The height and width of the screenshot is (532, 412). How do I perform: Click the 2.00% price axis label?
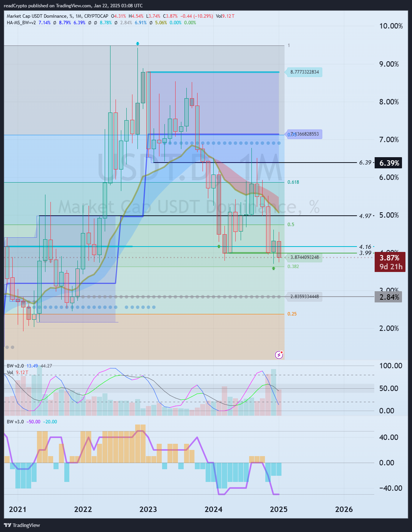(389, 328)
